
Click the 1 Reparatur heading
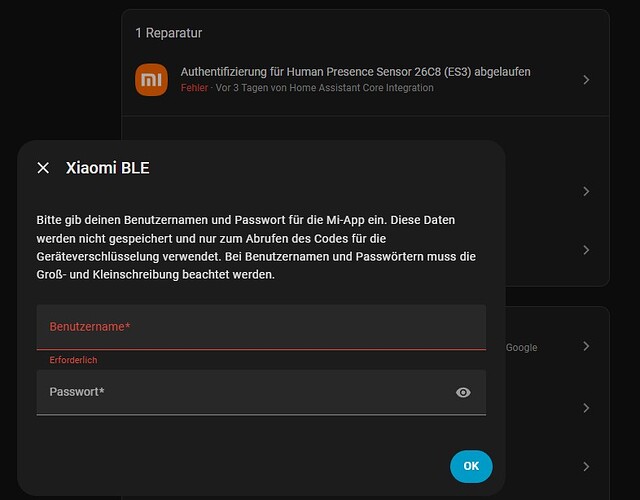point(169,33)
